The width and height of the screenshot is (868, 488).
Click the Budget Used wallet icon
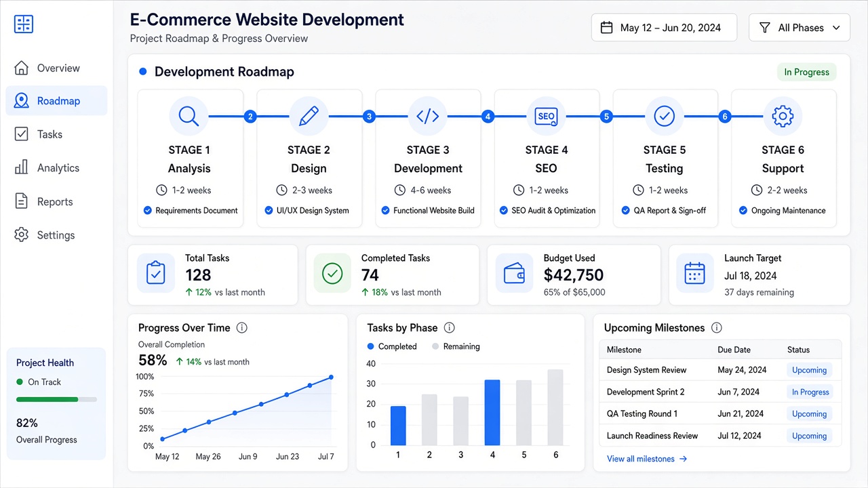[514, 273]
